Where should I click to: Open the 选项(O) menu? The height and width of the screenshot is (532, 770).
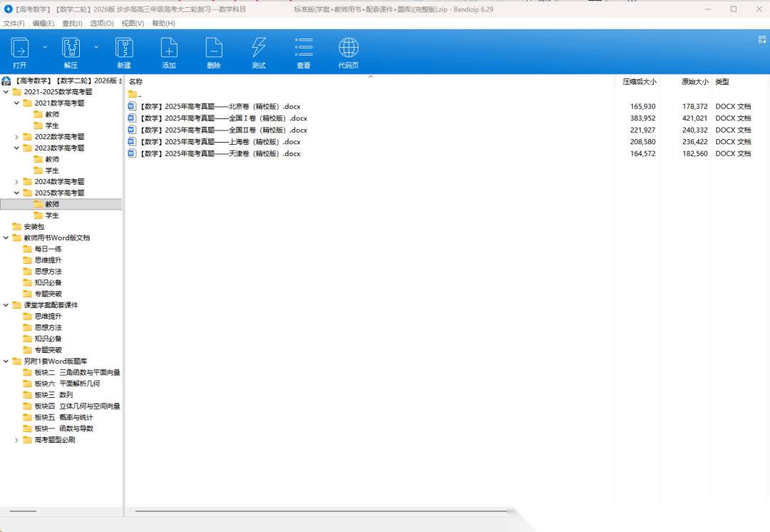tap(102, 24)
